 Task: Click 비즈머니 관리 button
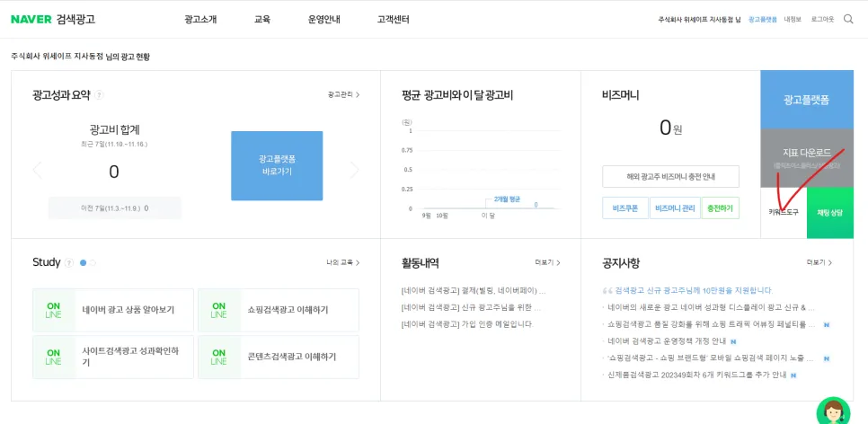[x=674, y=208]
